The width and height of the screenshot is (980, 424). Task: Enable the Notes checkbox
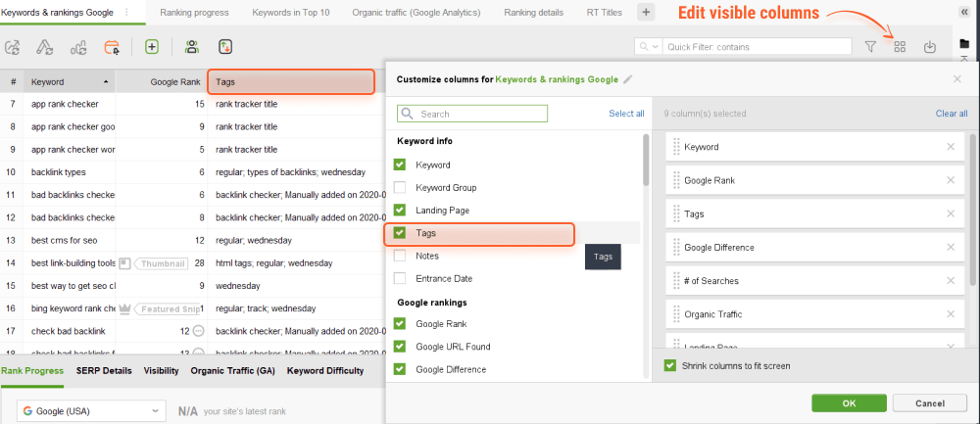click(400, 256)
